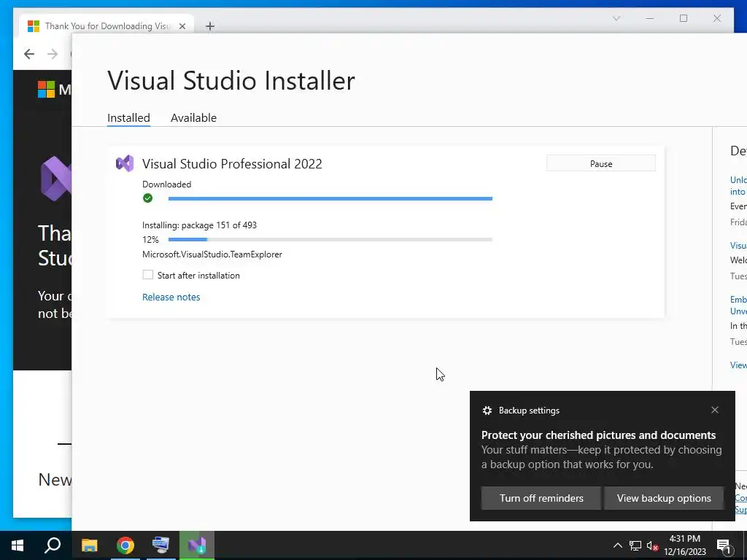
Task: Click the completed download progress bar
Action: 330,198
